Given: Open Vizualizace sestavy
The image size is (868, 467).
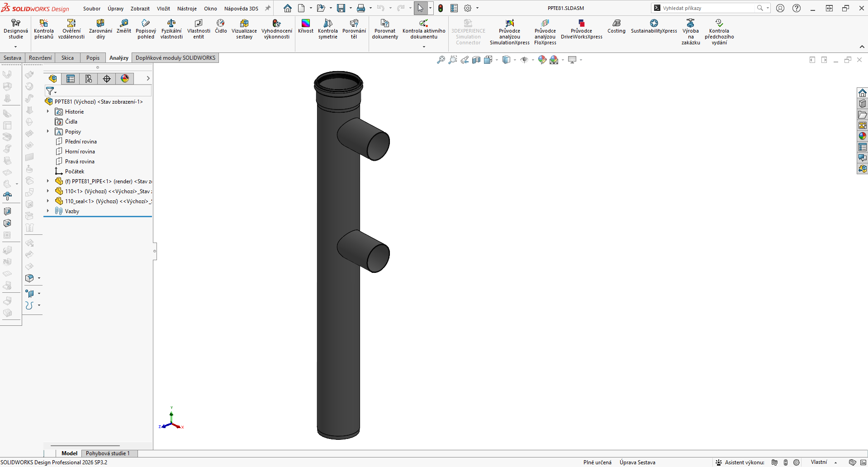Looking at the screenshot, I should click(244, 29).
